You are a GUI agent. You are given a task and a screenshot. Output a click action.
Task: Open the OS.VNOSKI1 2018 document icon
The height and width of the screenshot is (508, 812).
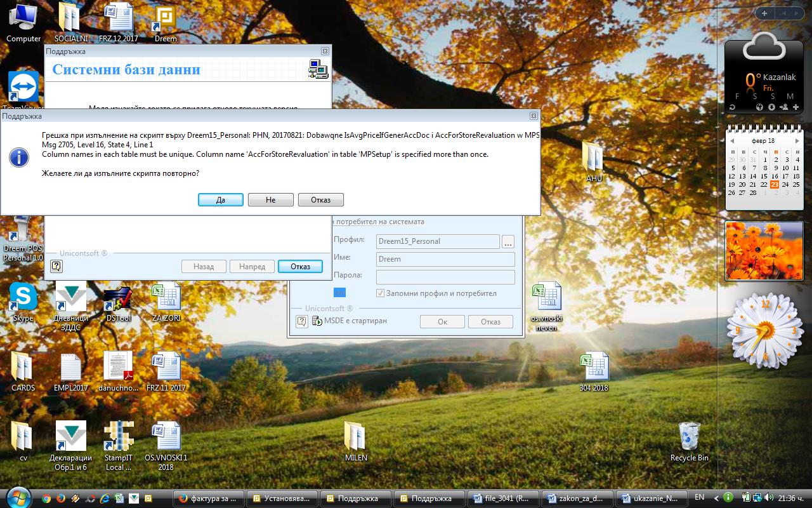[166, 446]
